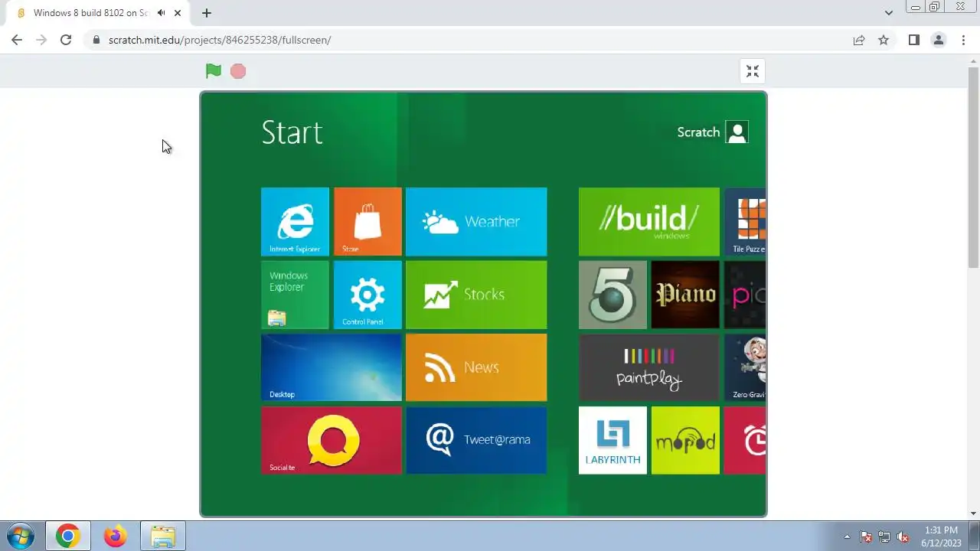
Task: Click the page vertical scrollbar thumb
Action: (x=973, y=166)
